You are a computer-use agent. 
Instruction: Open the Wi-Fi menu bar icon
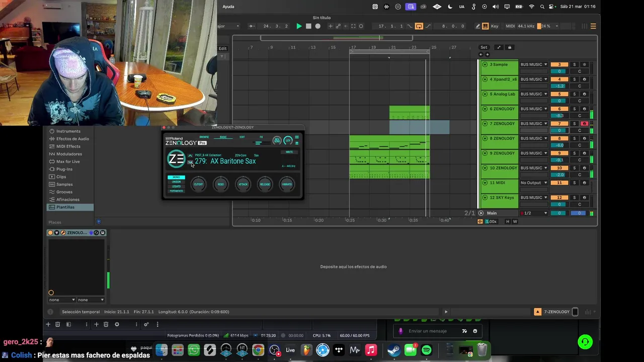(x=532, y=7)
